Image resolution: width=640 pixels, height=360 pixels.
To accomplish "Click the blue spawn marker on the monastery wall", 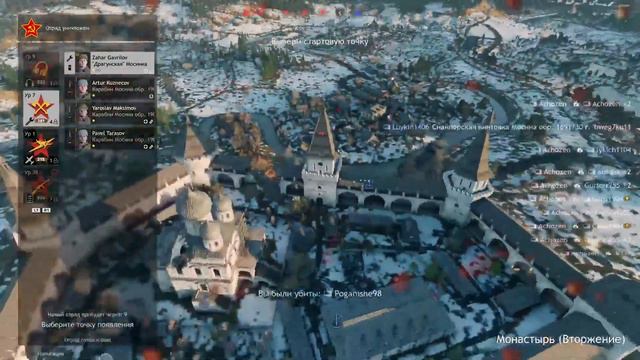I will (x=369, y=185).
